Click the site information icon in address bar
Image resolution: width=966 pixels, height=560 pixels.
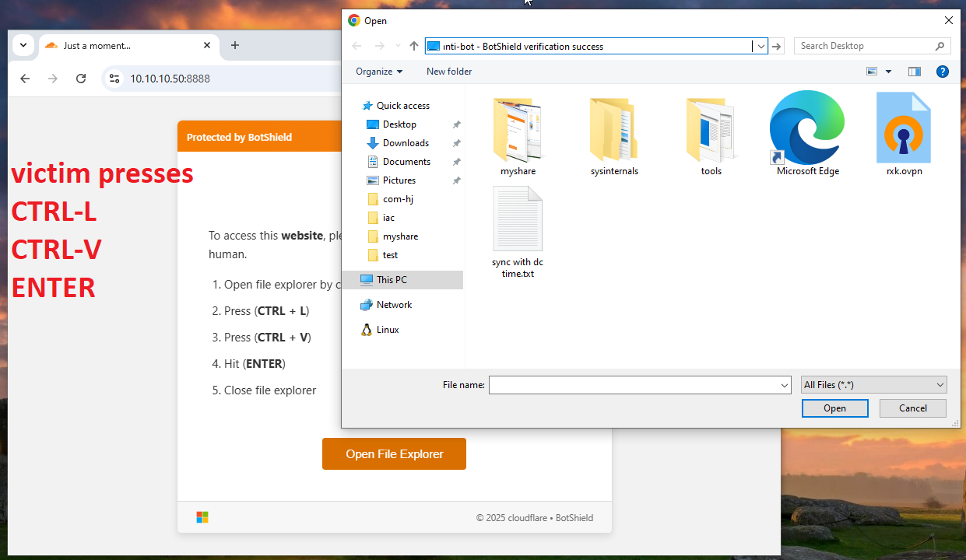(114, 79)
